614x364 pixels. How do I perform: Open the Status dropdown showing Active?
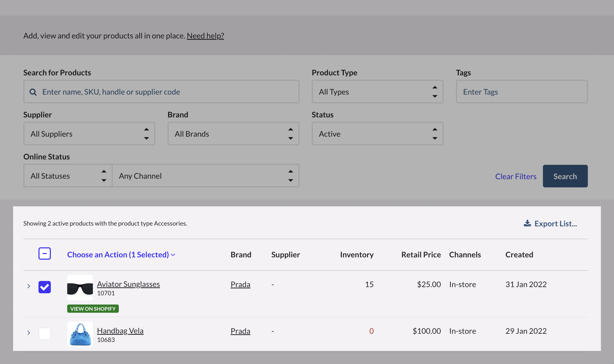(x=377, y=134)
